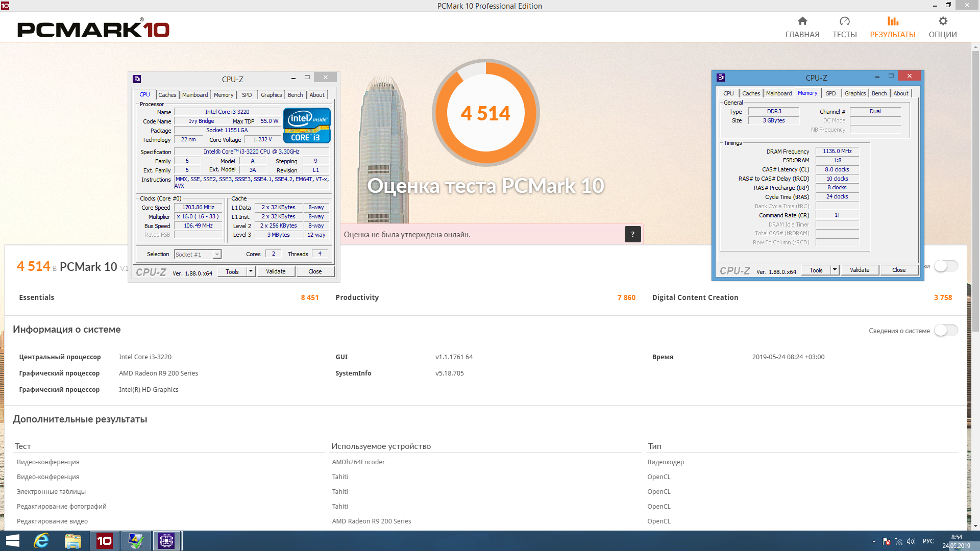Click the Intel Core i3 logo badge
980x551 pixels.
(x=307, y=126)
